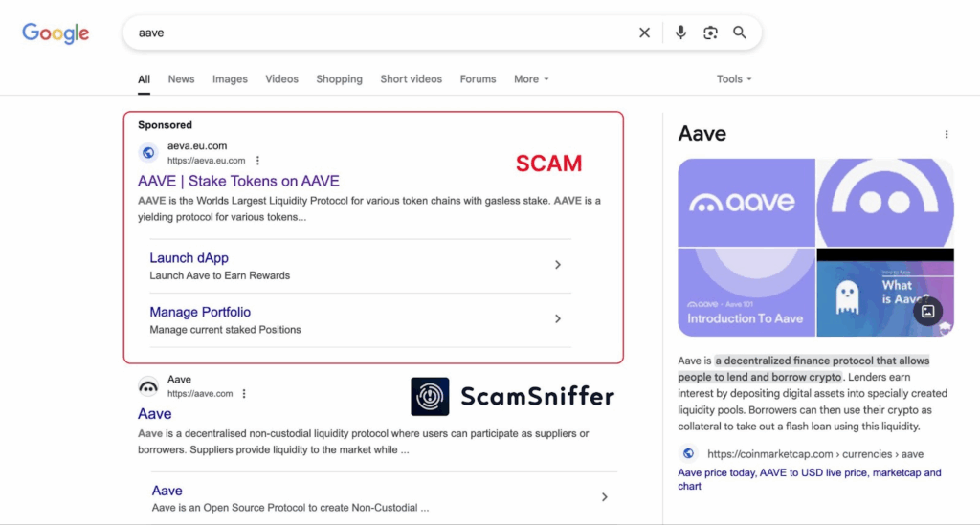This screenshot has height=525, width=980.
Task: Click chevron on Aave sitelink row
Action: pyautogui.click(x=605, y=497)
